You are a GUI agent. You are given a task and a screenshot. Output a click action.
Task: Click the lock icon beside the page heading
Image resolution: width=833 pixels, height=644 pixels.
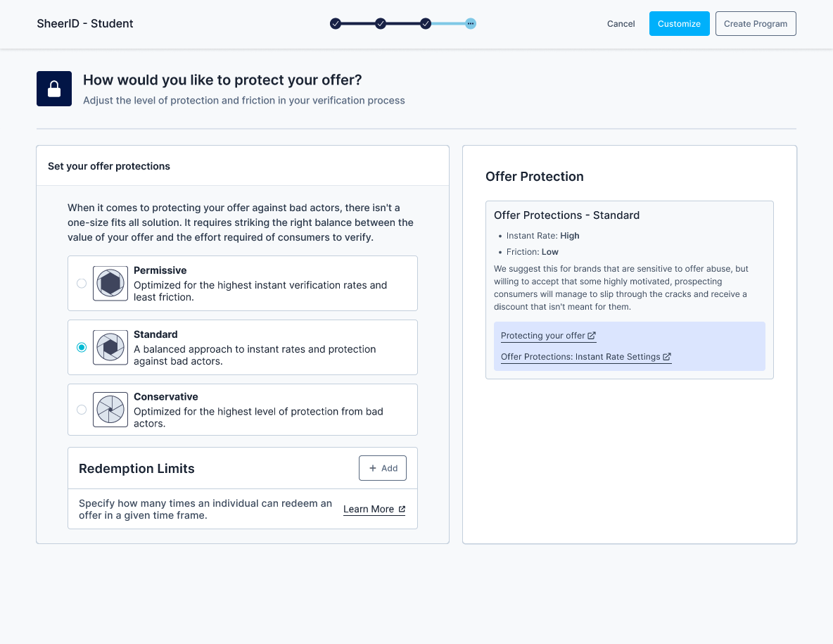pyautogui.click(x=54, y=89)
